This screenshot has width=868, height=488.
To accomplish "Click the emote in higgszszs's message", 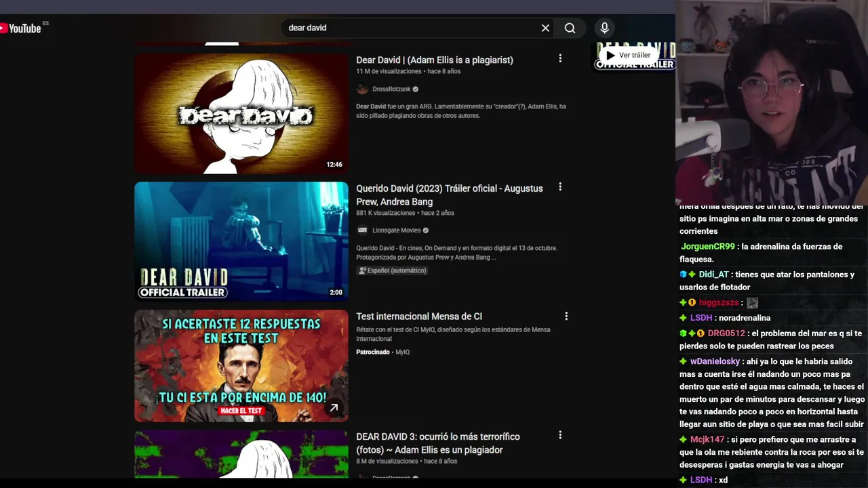I will pos(752,303).
